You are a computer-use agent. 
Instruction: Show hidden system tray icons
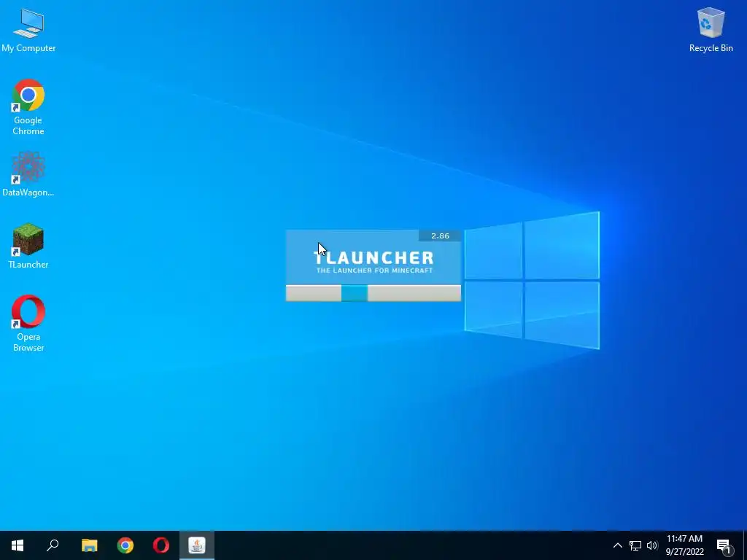pos(617,545)
